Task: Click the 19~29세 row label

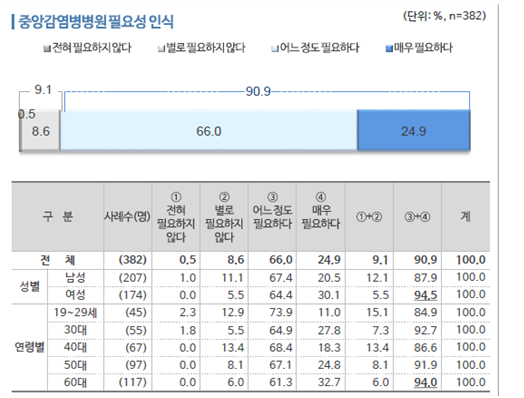Action: point(76,312)
